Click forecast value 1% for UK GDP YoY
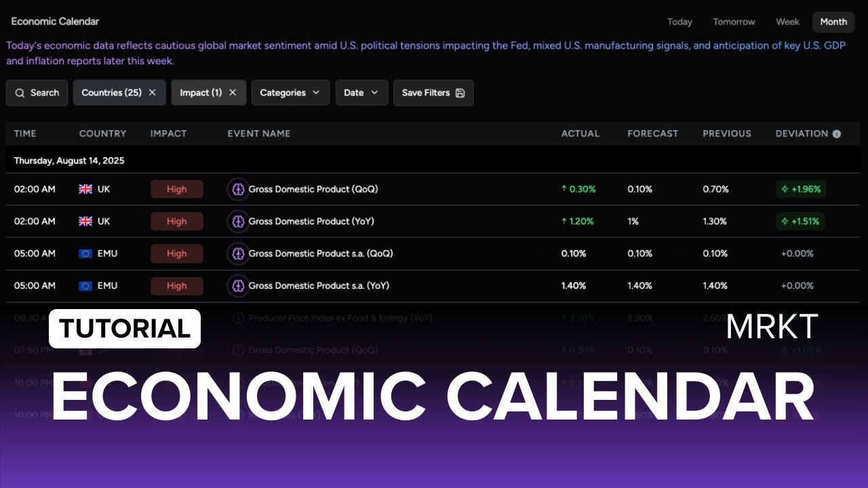Image resolution: width=868 pixels, height=488 pixels. pos(633,221)
